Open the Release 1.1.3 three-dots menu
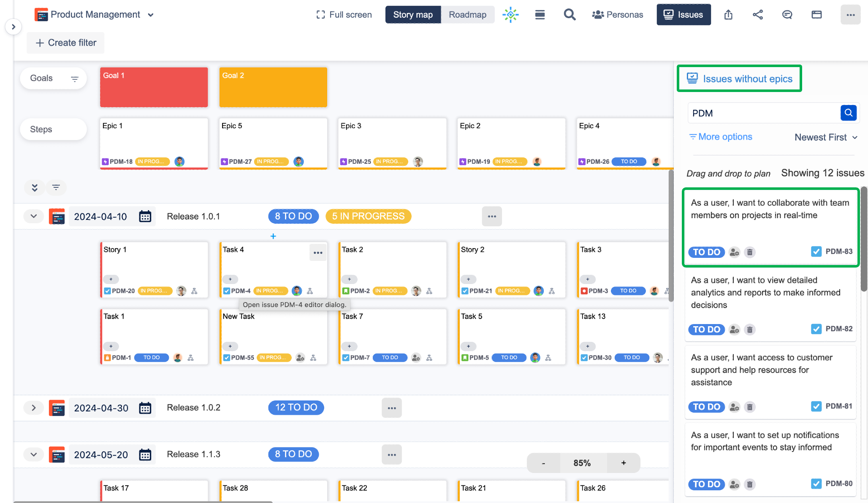The image size is (868, 503). point(392,455)
